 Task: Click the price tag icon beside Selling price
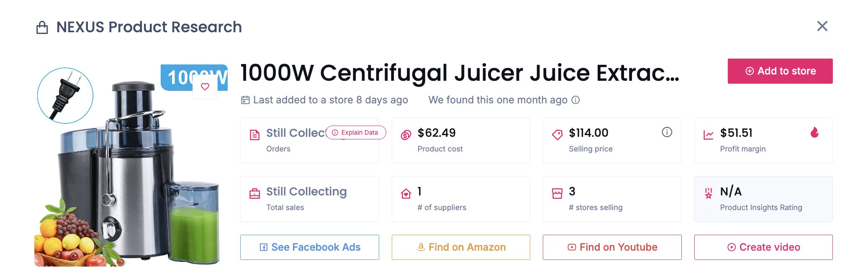coord(556,134)
